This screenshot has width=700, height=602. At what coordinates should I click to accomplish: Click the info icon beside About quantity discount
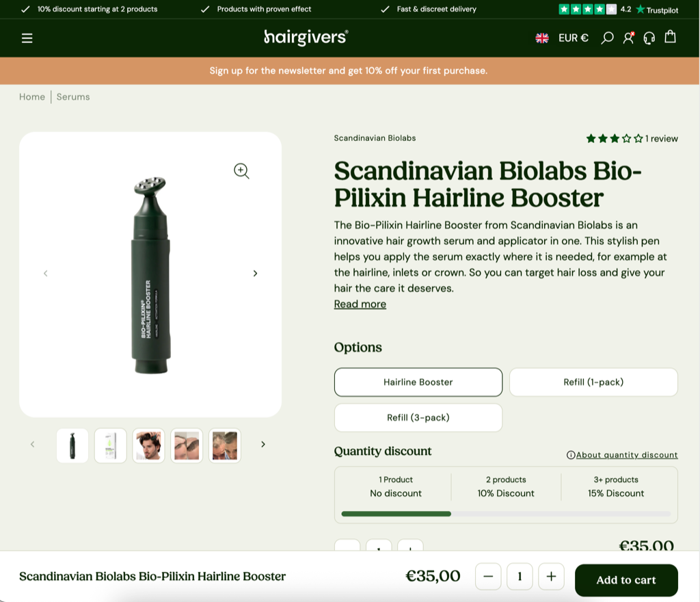click(x=571, y=455)
